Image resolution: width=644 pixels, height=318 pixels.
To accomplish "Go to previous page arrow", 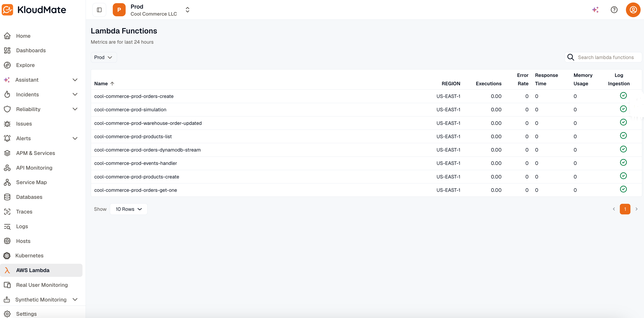I will (614, 209).
